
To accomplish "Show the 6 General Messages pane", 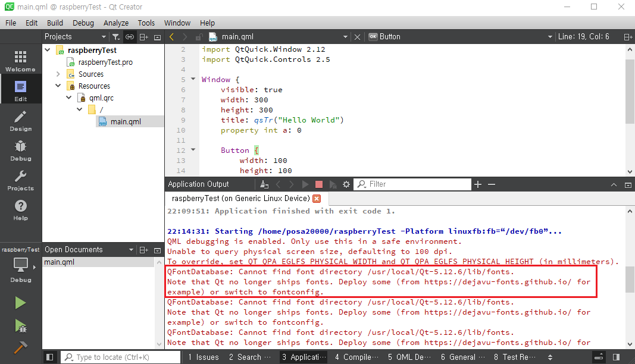I will 462,357.
